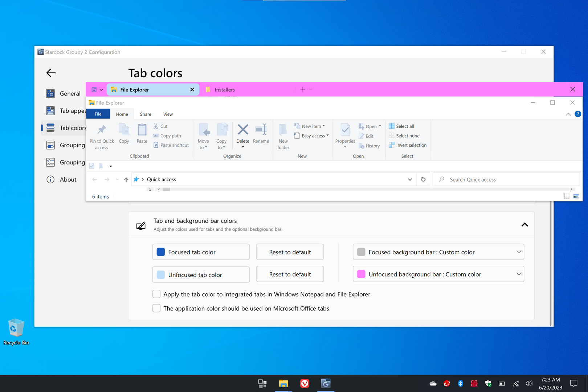Expand the Copy to dropdown

click(224, 148)
